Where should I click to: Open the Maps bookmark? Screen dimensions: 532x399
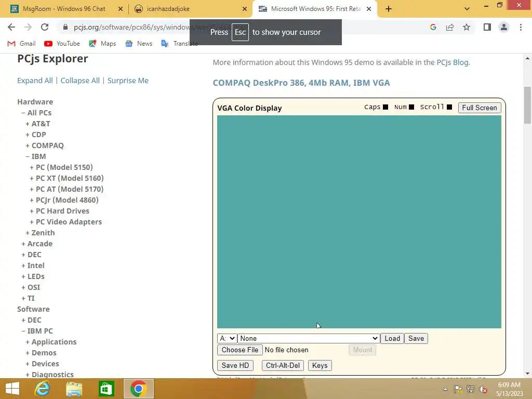[102, 44]
